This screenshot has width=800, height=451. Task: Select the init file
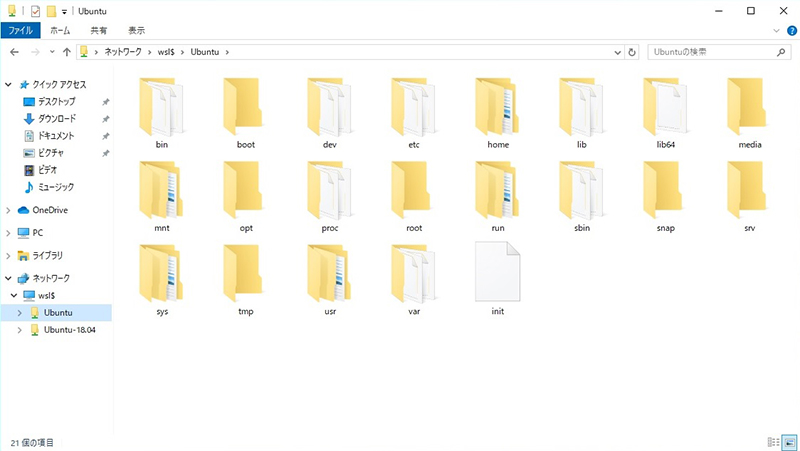pos(497,279)
